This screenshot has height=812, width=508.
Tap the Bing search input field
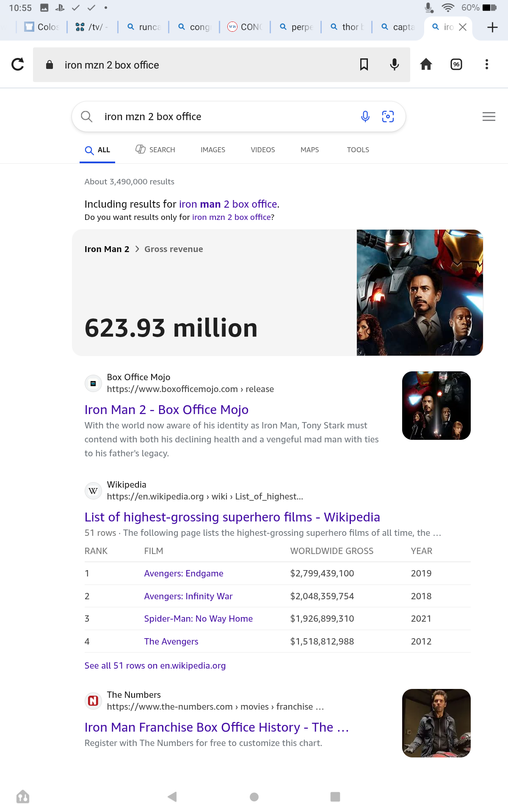[x=229, y=117]
